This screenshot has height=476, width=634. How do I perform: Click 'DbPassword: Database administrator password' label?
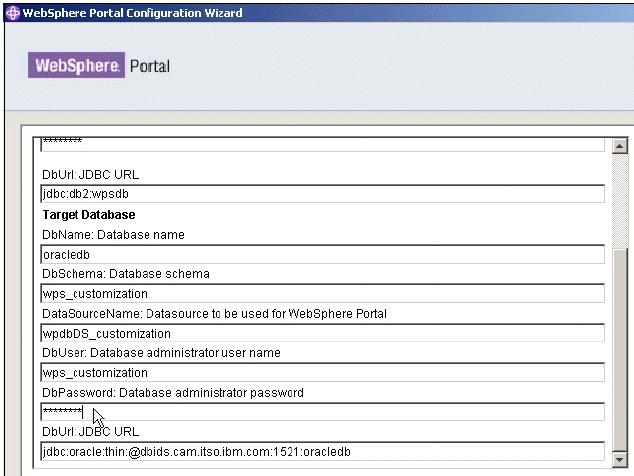[173, 392]
